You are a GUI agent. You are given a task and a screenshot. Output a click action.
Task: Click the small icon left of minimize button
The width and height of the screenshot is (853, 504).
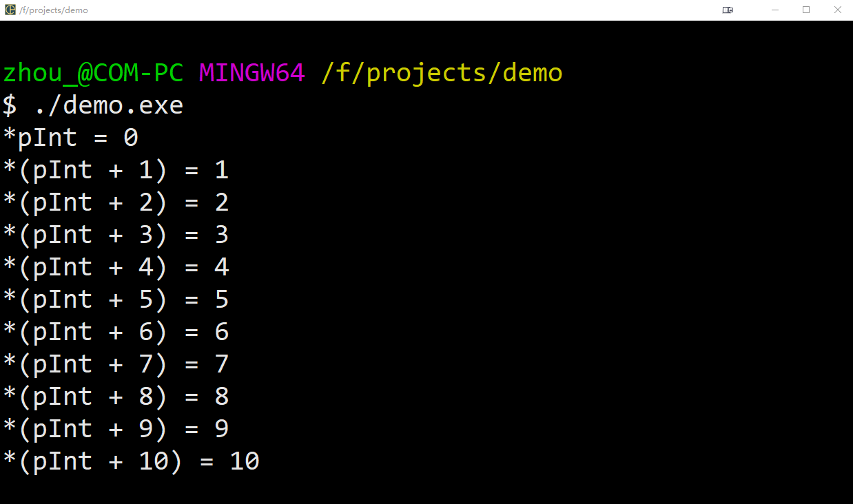tap(728, 10)
